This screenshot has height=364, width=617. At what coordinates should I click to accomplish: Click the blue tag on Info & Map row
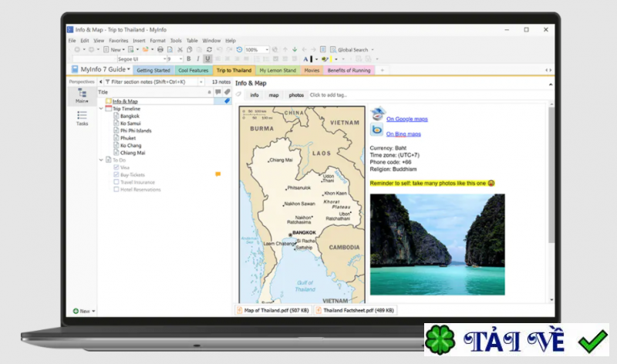pos(227,101)
